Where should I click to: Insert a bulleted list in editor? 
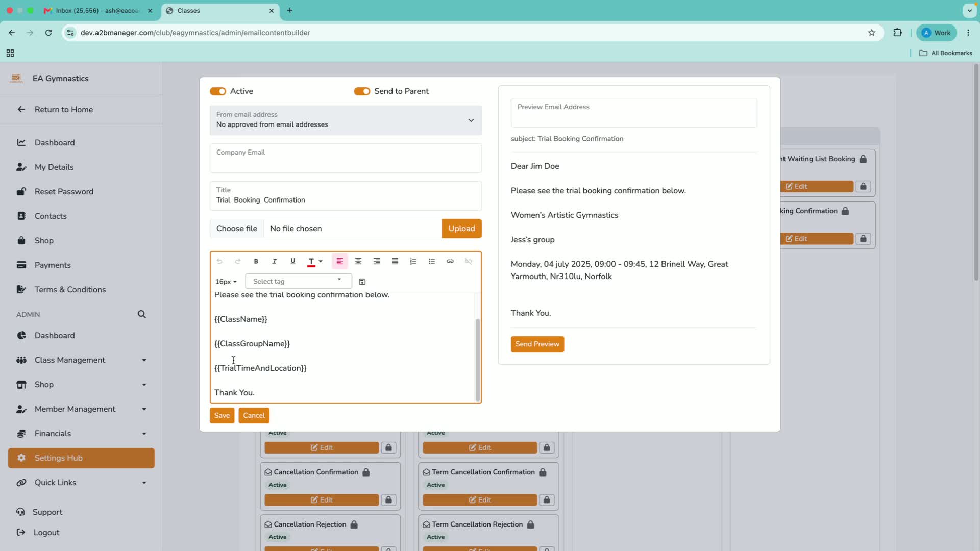coord(432,261)
